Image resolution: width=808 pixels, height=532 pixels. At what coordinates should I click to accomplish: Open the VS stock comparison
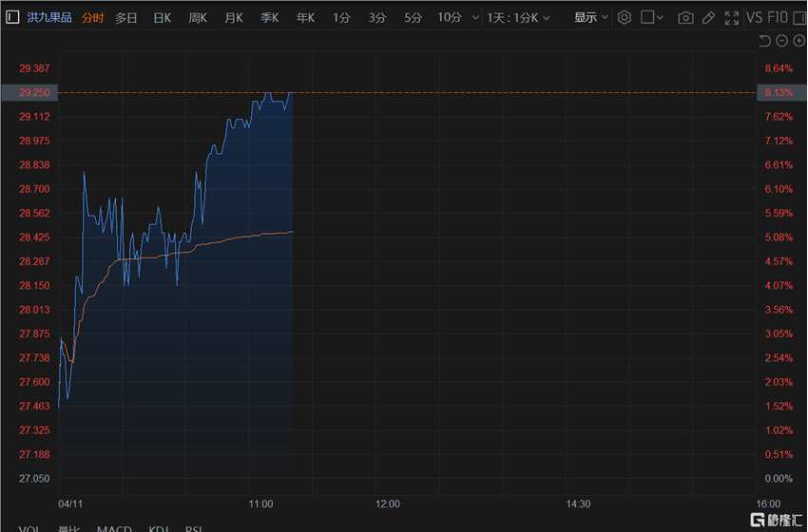point(754,17)
